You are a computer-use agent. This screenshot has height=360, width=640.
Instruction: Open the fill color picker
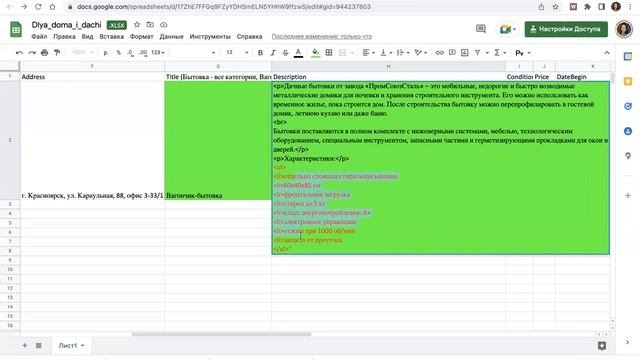[316, 53]
